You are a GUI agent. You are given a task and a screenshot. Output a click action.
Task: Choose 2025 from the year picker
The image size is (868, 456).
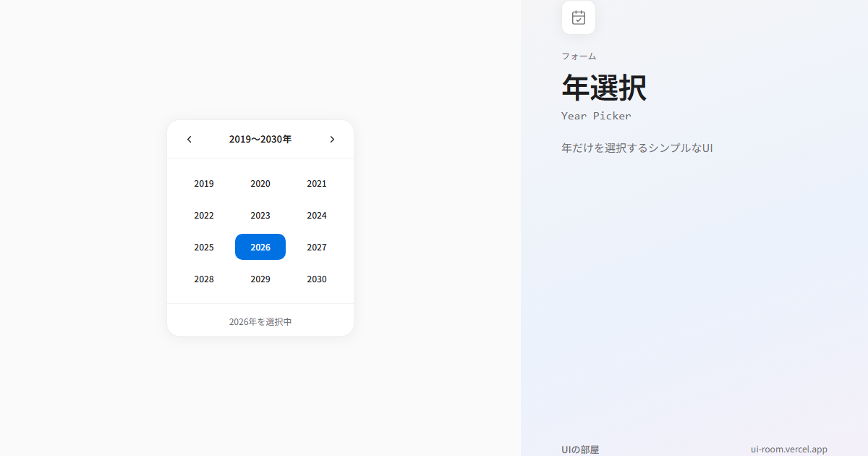pyautogui.click(x=204, y=248)
